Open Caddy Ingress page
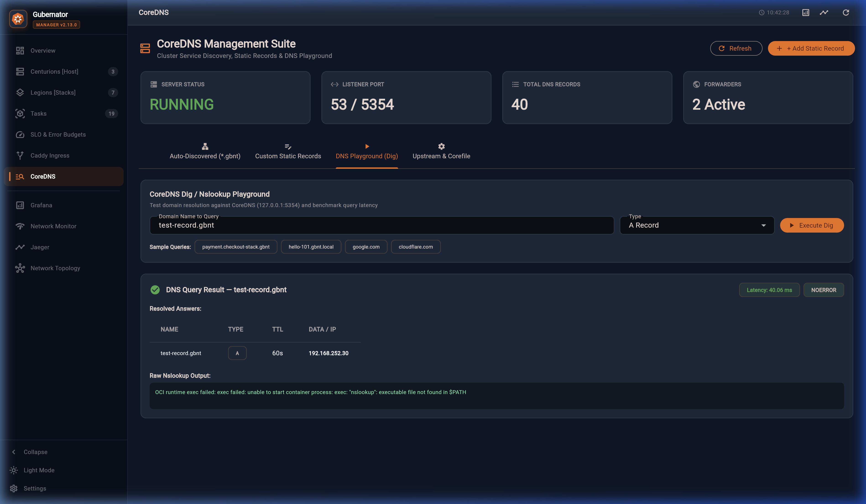The height and width of the screenshot is (504, 866). [64, 155]
